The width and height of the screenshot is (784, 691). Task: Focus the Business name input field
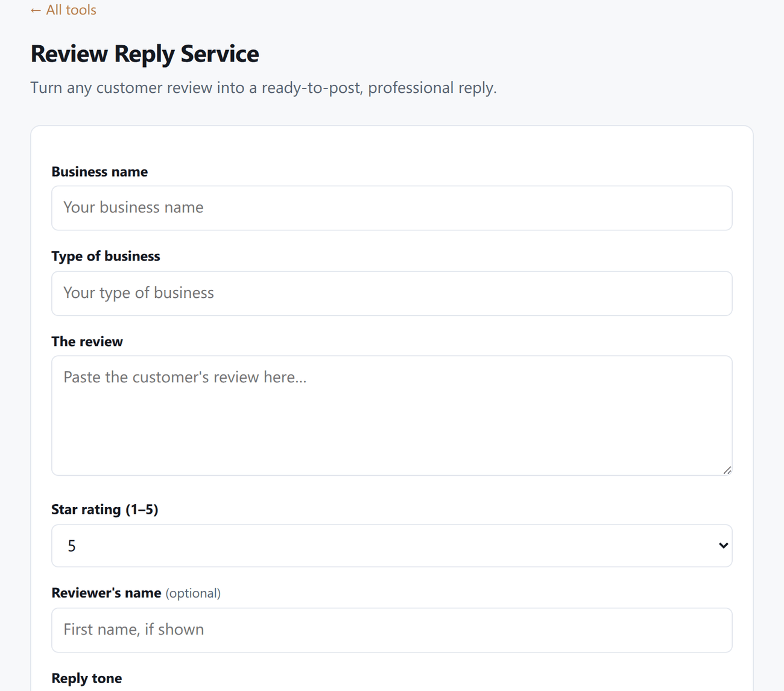click(x=392, y=208)
